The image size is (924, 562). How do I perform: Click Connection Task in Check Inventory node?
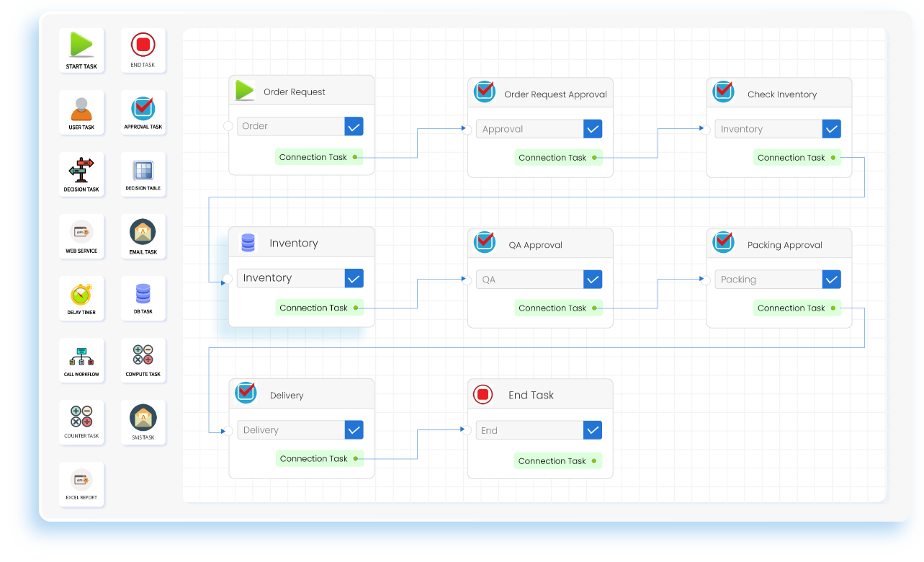tap(791, 158)
